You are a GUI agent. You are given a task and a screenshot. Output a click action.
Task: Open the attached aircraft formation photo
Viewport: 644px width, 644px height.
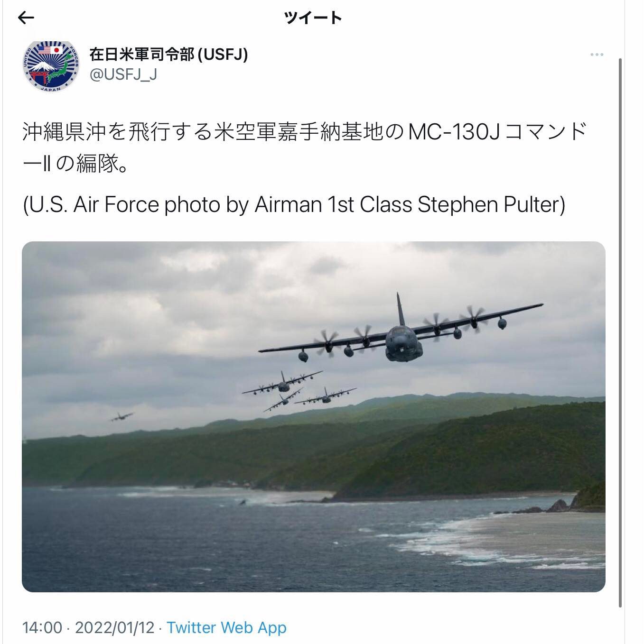tap(314, 417)
